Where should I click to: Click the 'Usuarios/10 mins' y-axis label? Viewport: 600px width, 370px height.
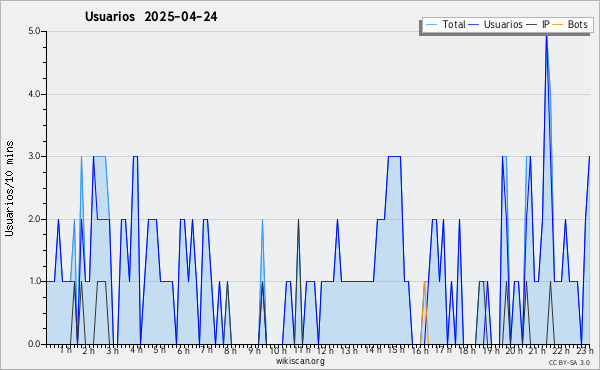click(x=9, y=189)
